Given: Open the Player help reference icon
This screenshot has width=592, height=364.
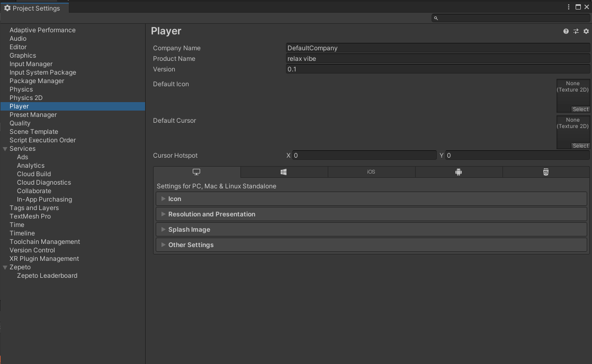Looking at the screenshot, I should (566, 31).
